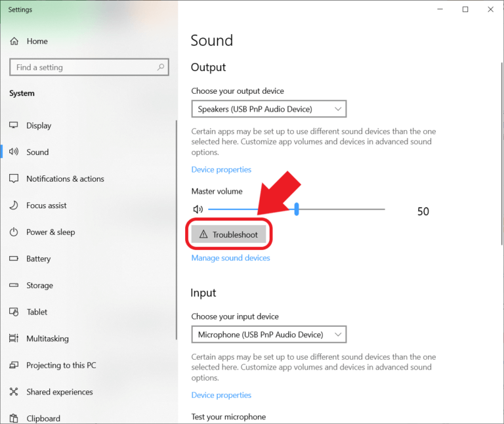Click the Home icon in sidebar
Viewport: 504px width, 424px height.
pos(14,41)
